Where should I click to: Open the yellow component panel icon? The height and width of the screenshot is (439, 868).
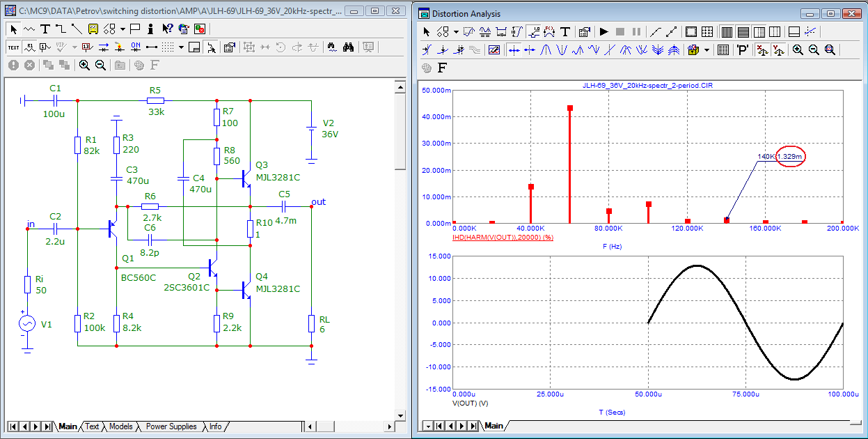[x=93, y=29]
